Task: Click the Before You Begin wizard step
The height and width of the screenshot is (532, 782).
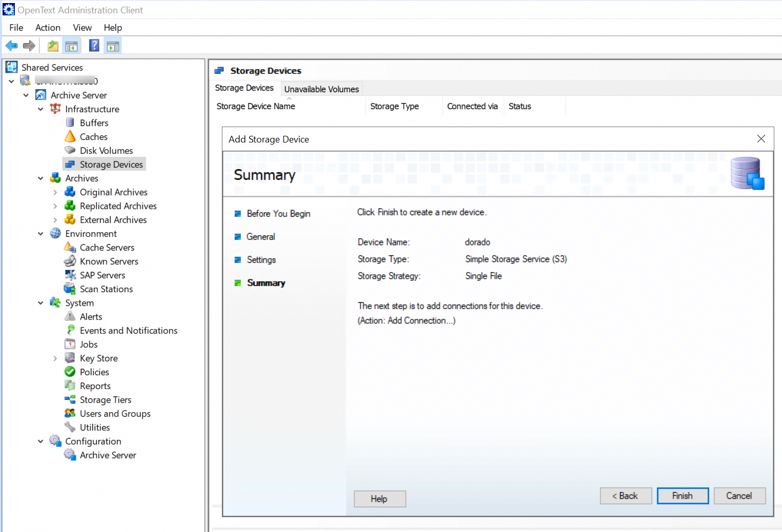Action: pos(279,214)
